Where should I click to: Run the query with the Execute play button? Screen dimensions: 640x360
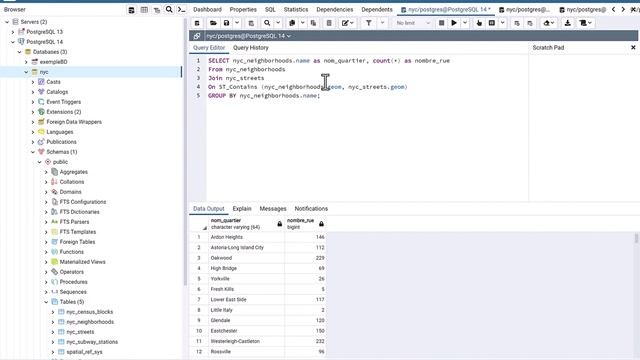[454, 23]
